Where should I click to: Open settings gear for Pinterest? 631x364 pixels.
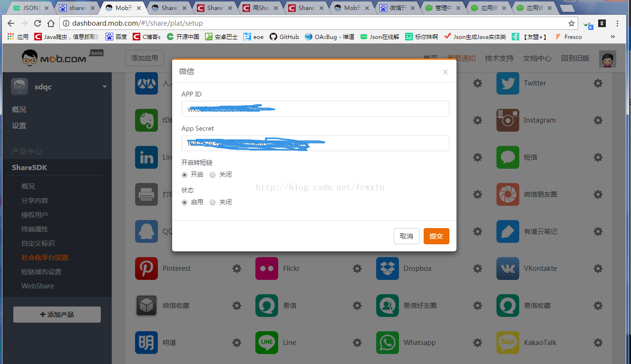point(237,268)
